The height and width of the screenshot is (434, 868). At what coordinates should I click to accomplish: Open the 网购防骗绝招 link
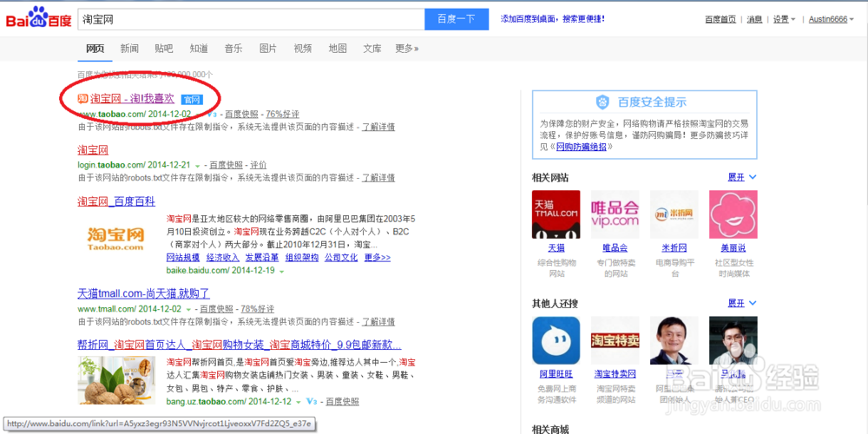[x=582, y=148]
